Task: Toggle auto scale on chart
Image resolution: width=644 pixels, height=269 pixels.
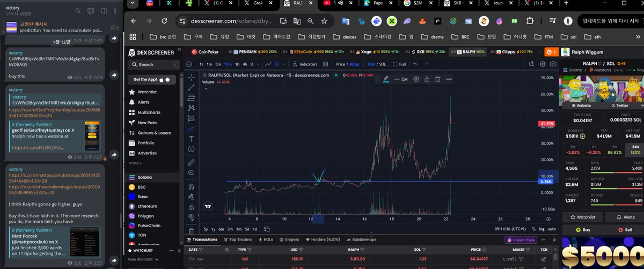Action: [551, 228]
